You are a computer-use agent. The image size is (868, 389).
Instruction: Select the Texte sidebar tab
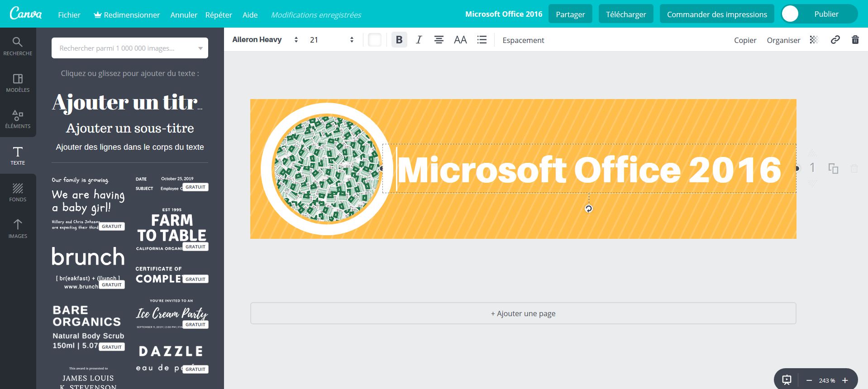18,156
